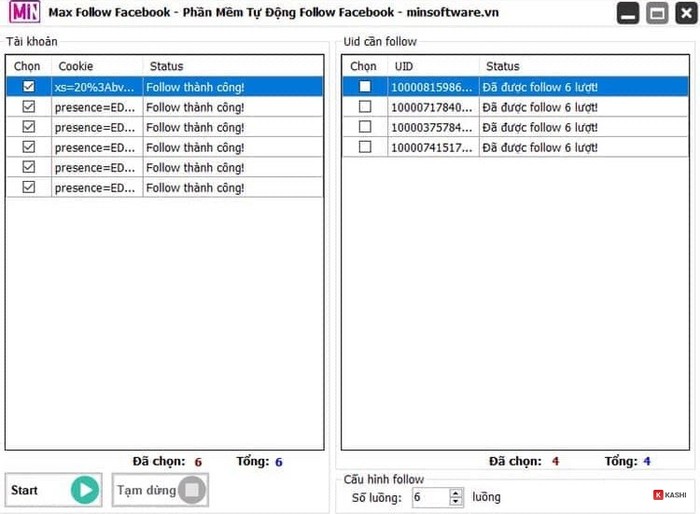This screenshot has width=700, height=514.
Task: Uncheck the third account row checkbox
Action: coord(29,127)
